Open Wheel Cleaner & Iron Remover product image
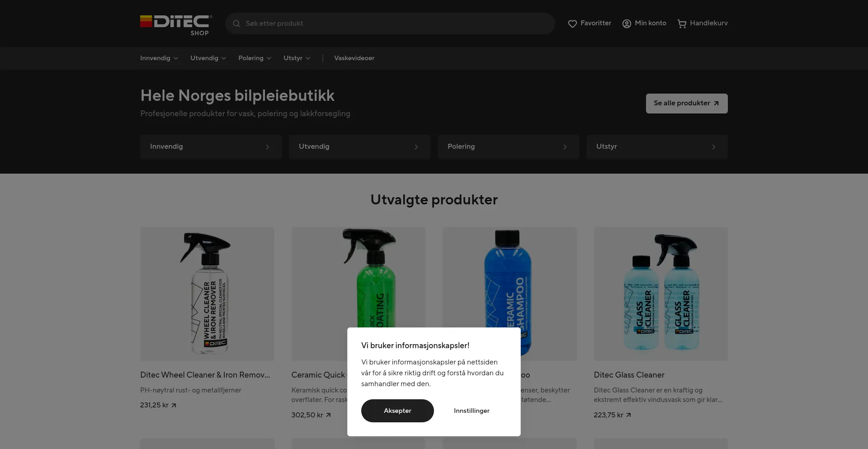The image size is (868, 449). click(x=207, y=294)
